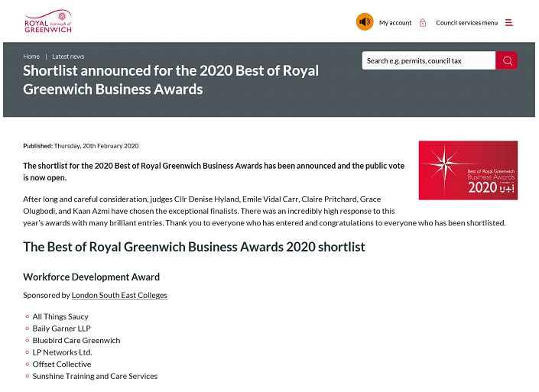Activate the orange listen speaker icon
539x392 pixels.
(x=365, y=22)
